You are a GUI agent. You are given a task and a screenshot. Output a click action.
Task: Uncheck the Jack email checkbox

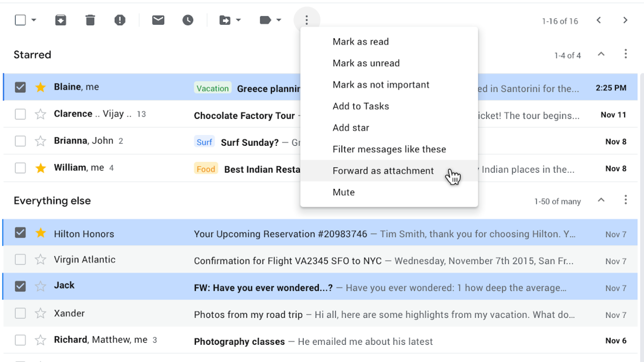pyautogui.click(x=20, y=286)
